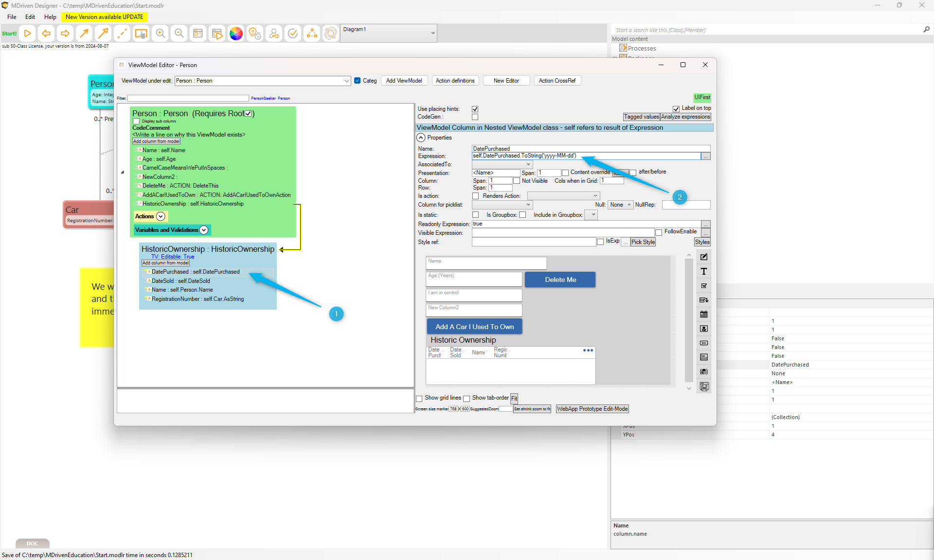Select the text 'T' widget in palette
Viewport: 934px width, 560px height.
pos(703,271)
